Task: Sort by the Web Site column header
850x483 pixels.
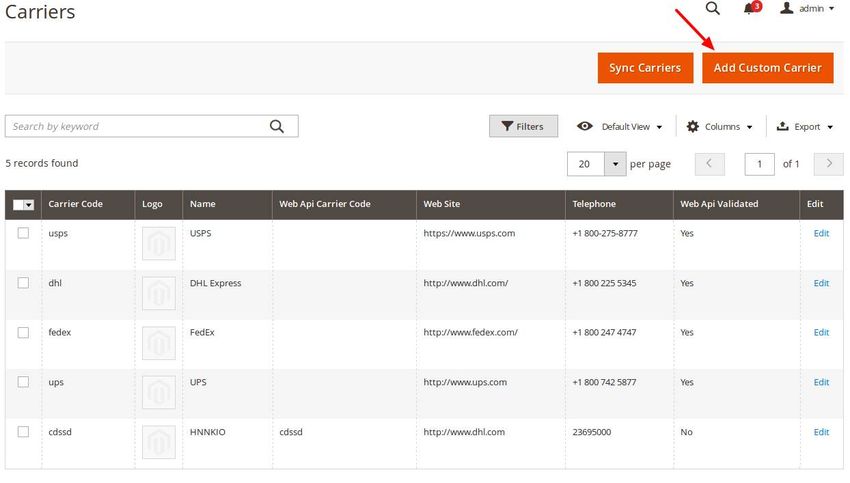Action: point(491,204)
